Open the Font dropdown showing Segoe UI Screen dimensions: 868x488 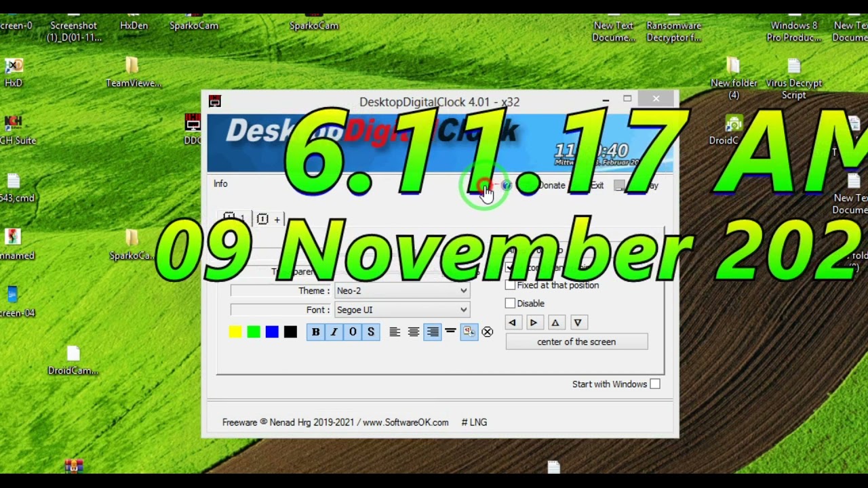click(402, 310)
